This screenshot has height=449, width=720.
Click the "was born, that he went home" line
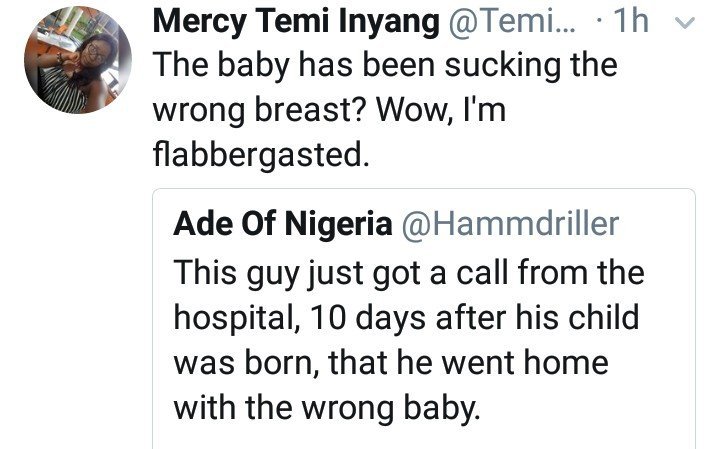(x=390, y=362)
